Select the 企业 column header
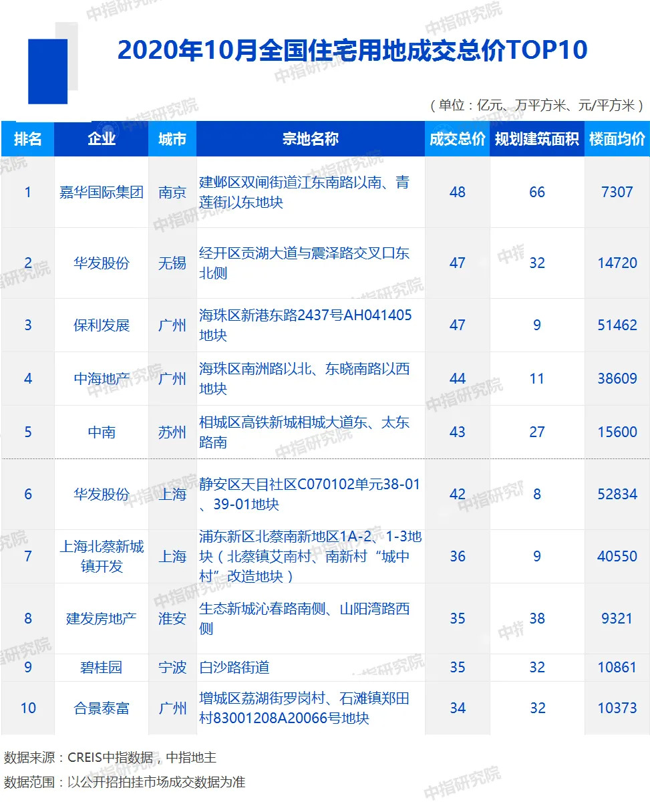Image resolution: width=650 pixels, height=812 pixels. click(x=102, y=139)
